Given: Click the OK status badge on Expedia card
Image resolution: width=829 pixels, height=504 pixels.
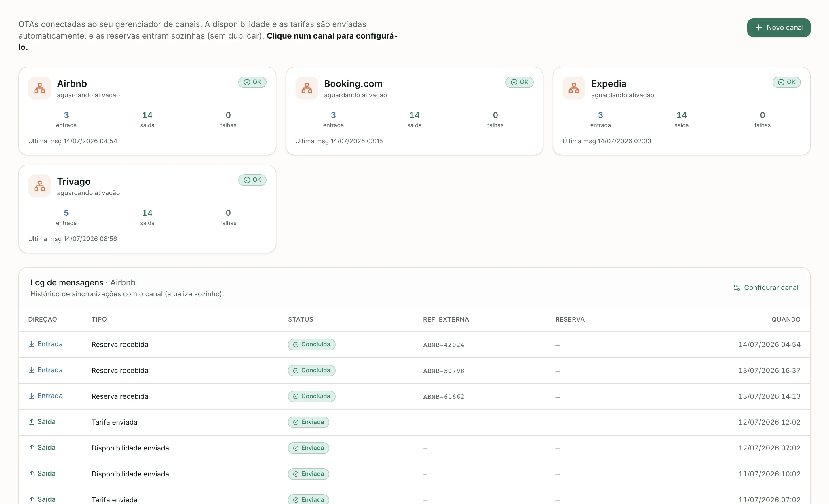Looking at the screenshot, I should tap(786, 82).
